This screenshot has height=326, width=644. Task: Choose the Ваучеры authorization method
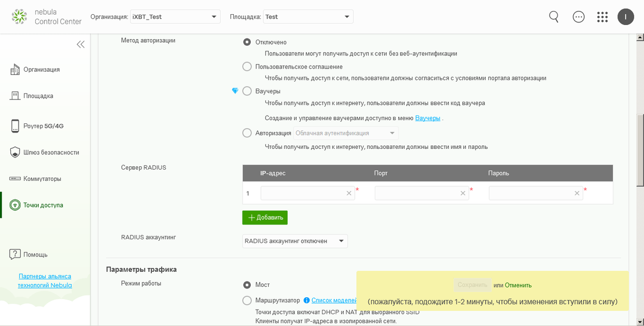[x=247, y=91]
